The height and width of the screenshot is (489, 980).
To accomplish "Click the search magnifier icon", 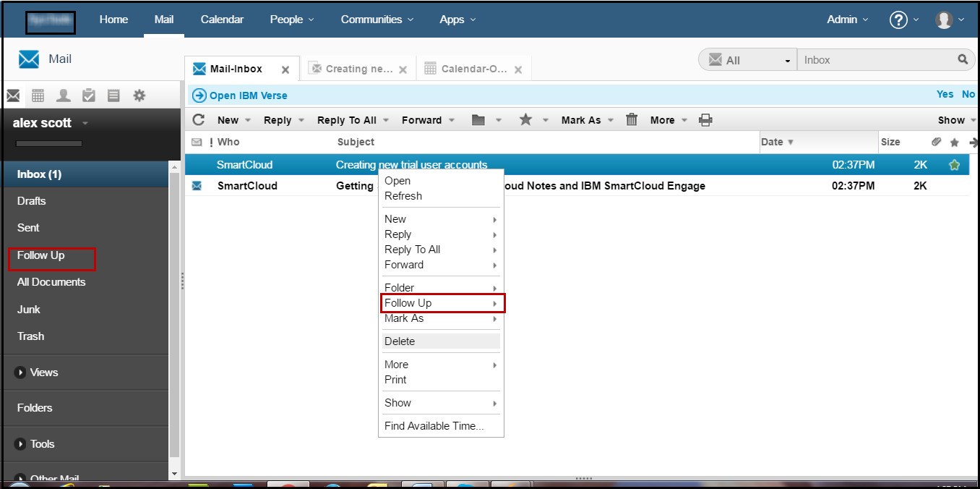I will pos(963,59).
